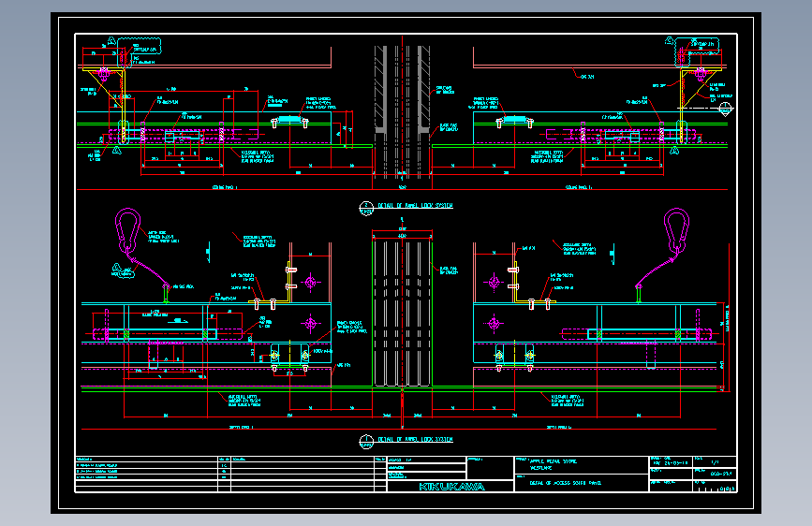Select the magenta carabiner hook on the left

[x=127, y=229]
